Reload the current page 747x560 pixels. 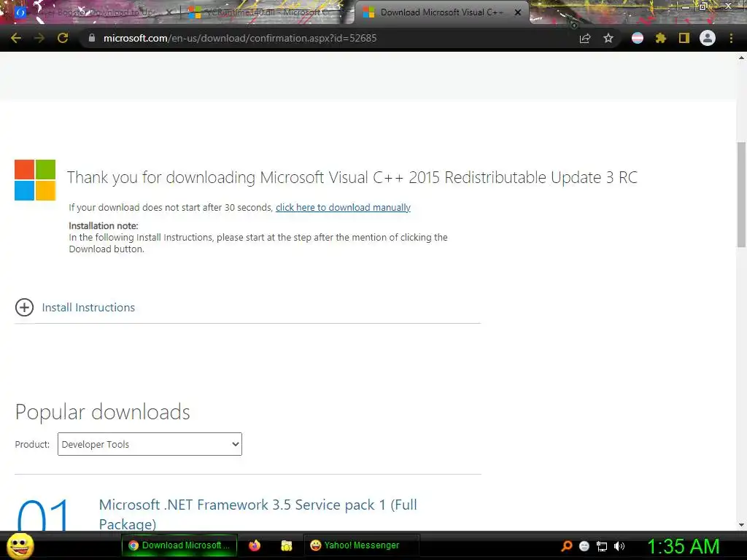pos(63,38)
